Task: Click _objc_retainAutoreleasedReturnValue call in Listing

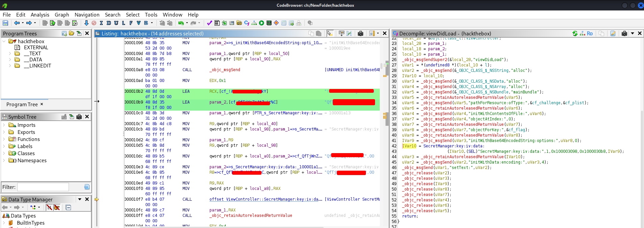Action: coord(251,216)
